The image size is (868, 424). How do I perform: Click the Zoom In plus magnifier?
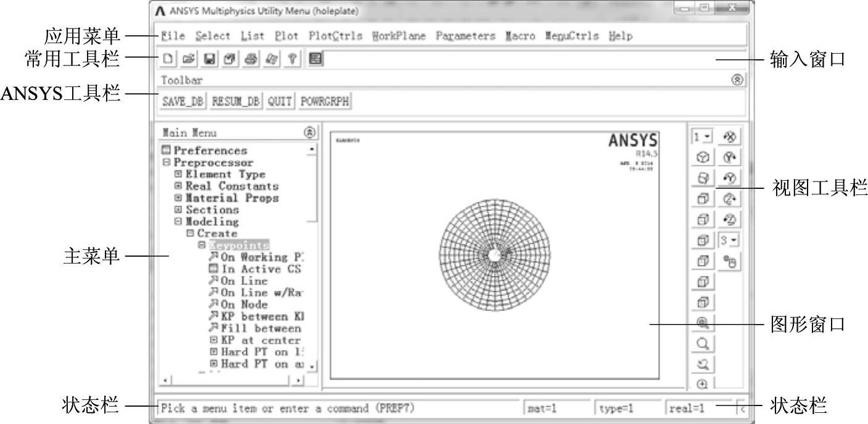pyautogui.click(x=703, y=383)
